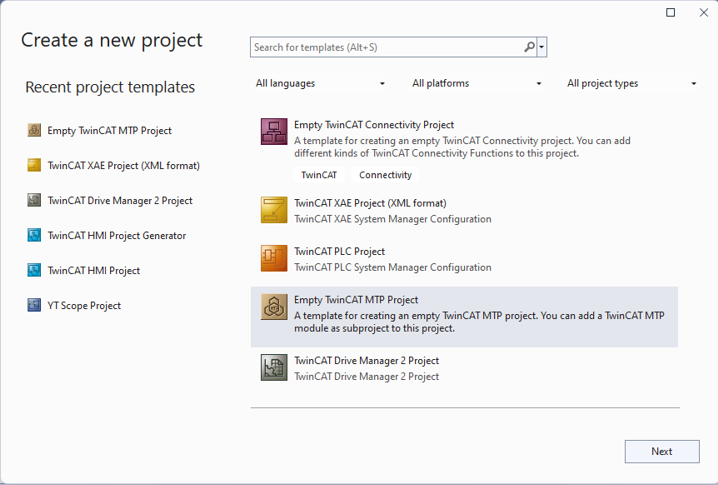Select recent 'TwinCAT Drive Manager 2 Project' text

pos(120,201)
